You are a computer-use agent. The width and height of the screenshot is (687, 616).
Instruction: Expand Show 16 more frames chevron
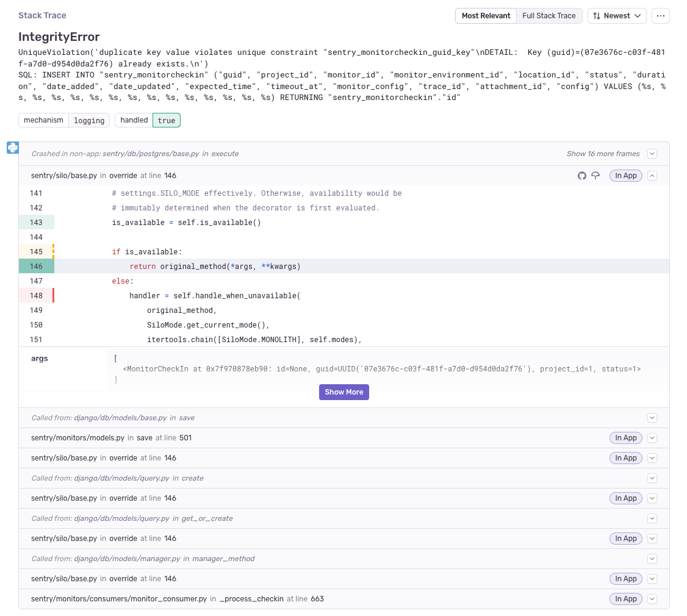[652, 154]
